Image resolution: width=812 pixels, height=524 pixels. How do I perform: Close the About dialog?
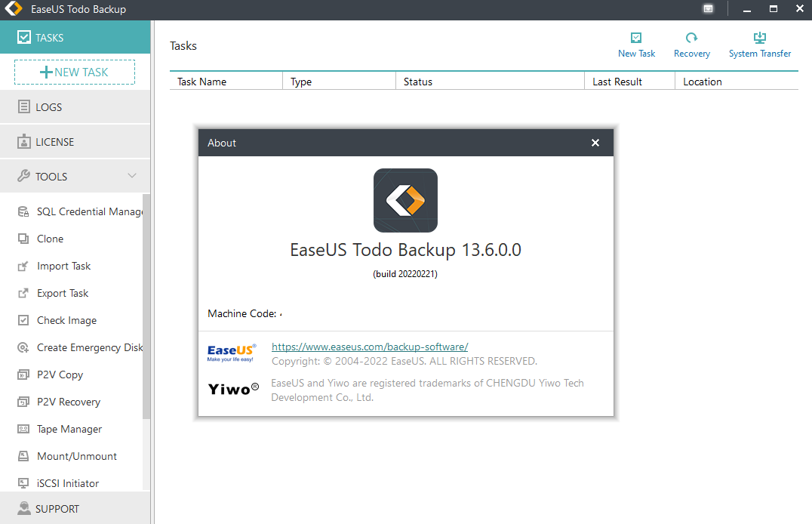pyautogui.click(x=595, y=143)
